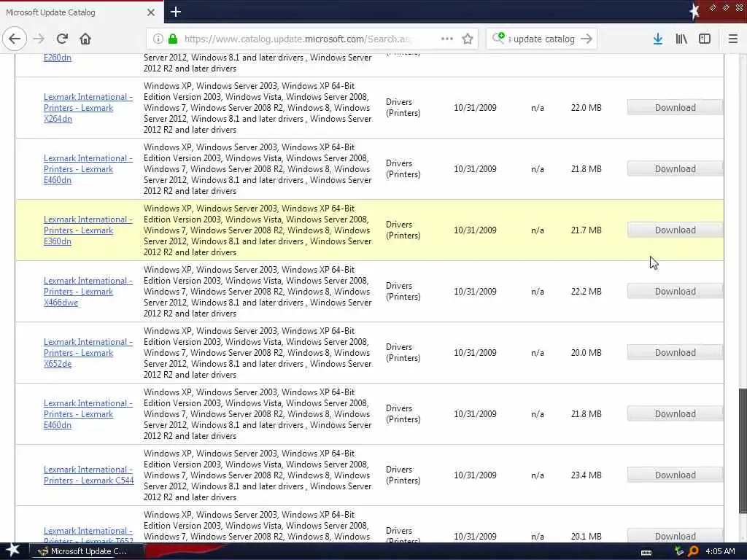This screenshot has width=747, height=560.
Task: Show site information icon in address bar
Action: pos(158,39)
